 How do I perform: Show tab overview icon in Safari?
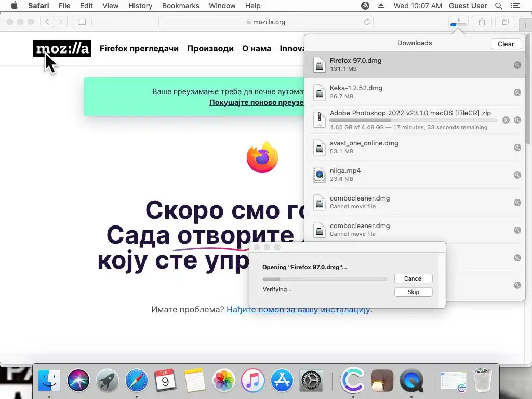pyautogui.click(x=505, y=22)
